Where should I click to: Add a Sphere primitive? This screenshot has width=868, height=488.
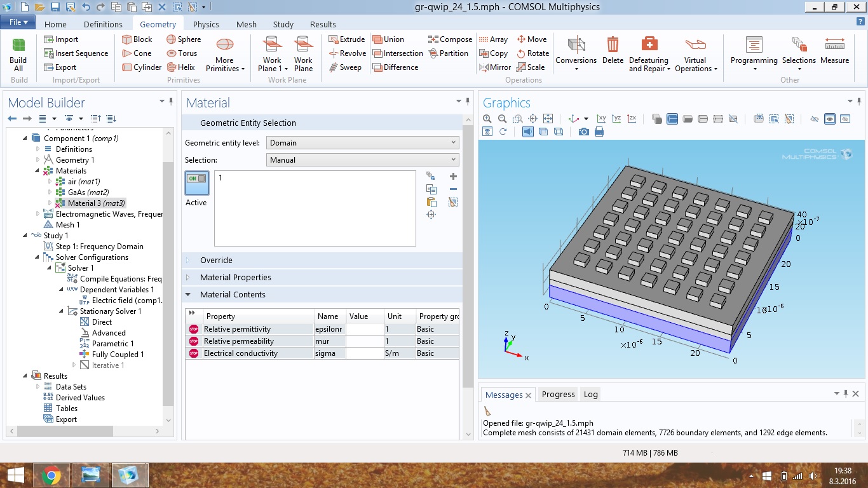point(184,39)
